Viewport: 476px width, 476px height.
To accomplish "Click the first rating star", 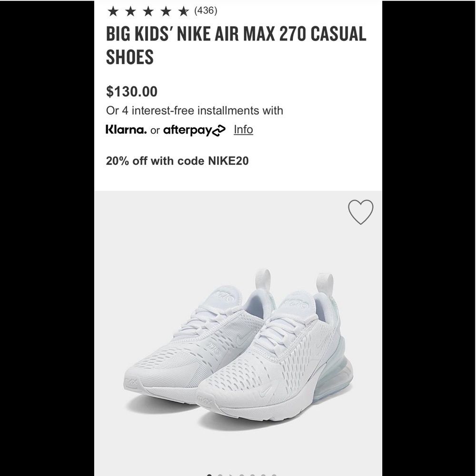I will pos(113,11).
